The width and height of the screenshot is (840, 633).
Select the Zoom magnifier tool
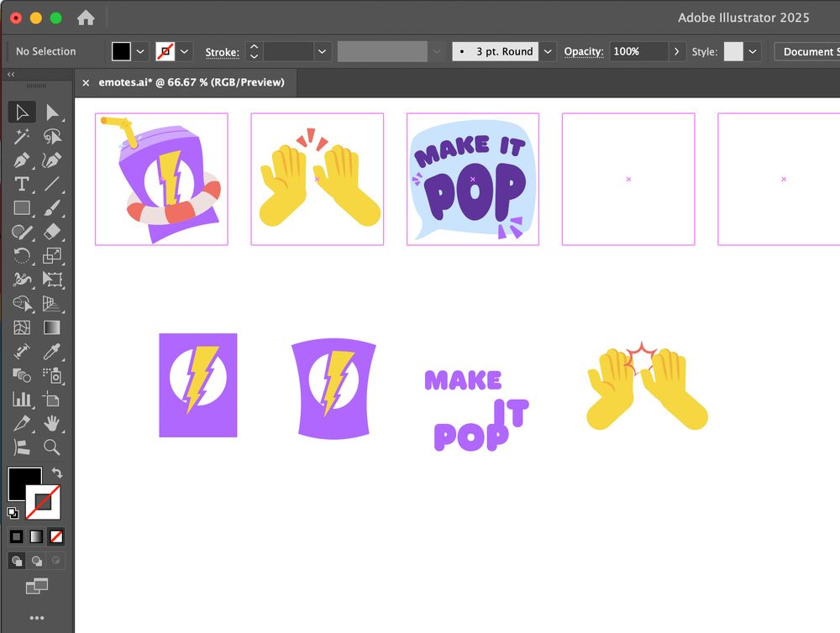coord(52,447)
